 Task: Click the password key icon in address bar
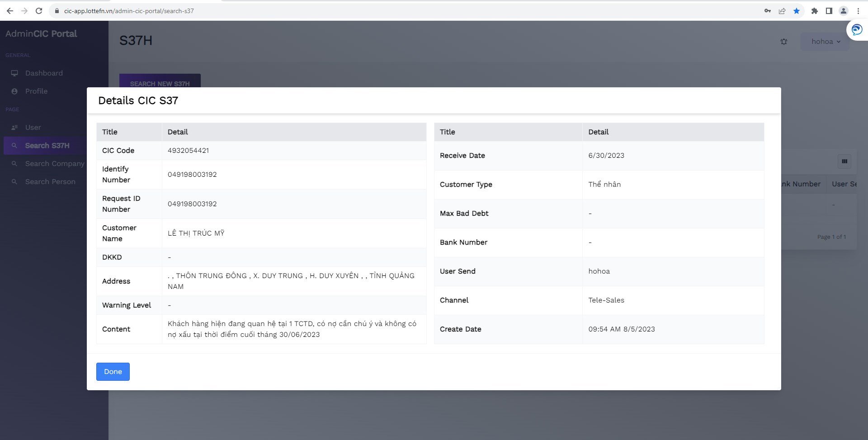coord(768,11)
